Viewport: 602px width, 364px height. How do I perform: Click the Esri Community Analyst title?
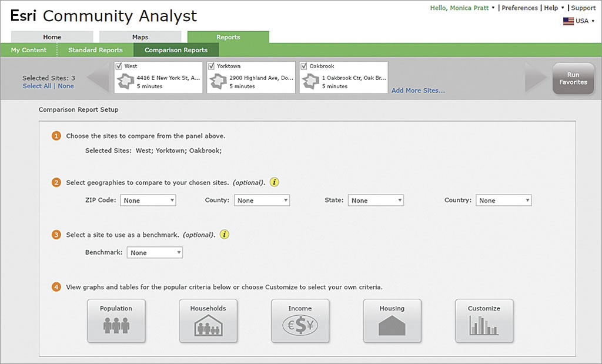(103, 16)
